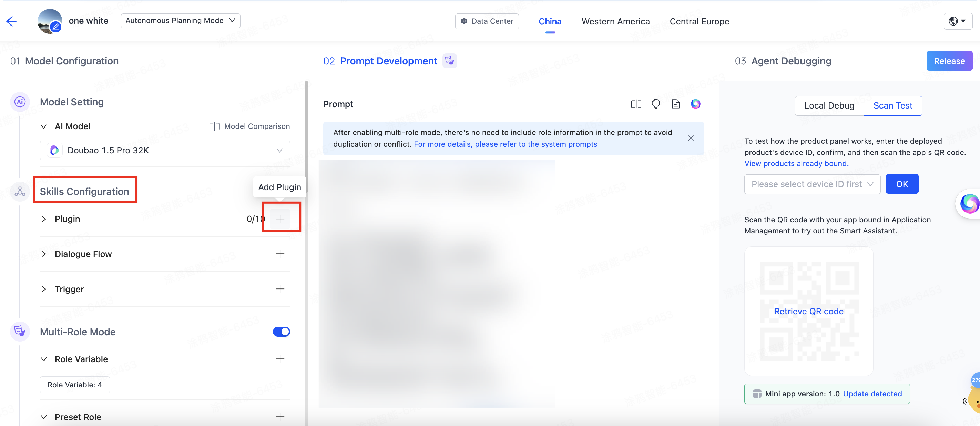Click the document template icon above prompt
The width and height of the screenshot is (980, 426).
676,104
